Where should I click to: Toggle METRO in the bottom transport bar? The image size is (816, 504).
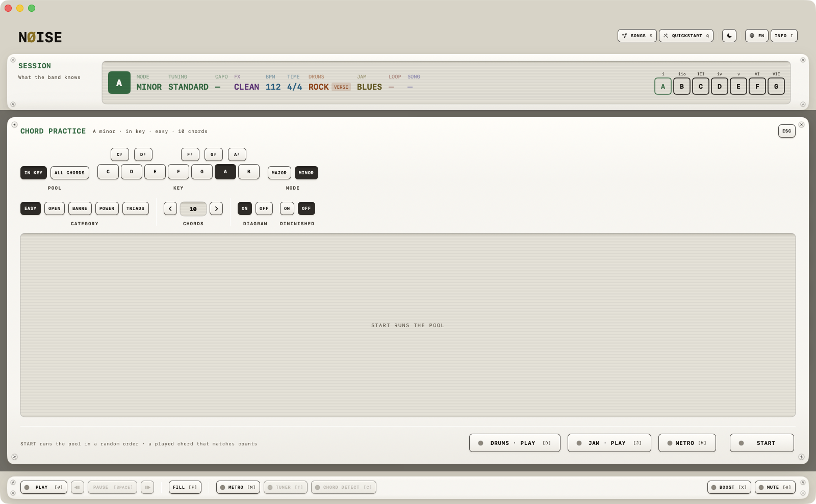238,487
